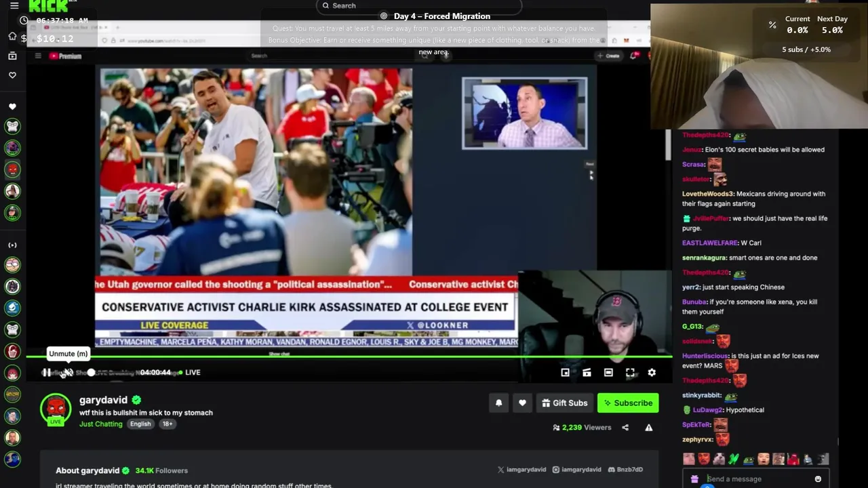Toggle the player cast icon
Screen dimensions: 868x488
point(587,372)
